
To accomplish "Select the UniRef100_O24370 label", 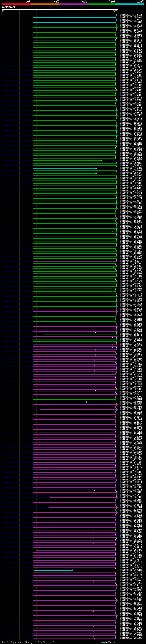I will [131, 80].
